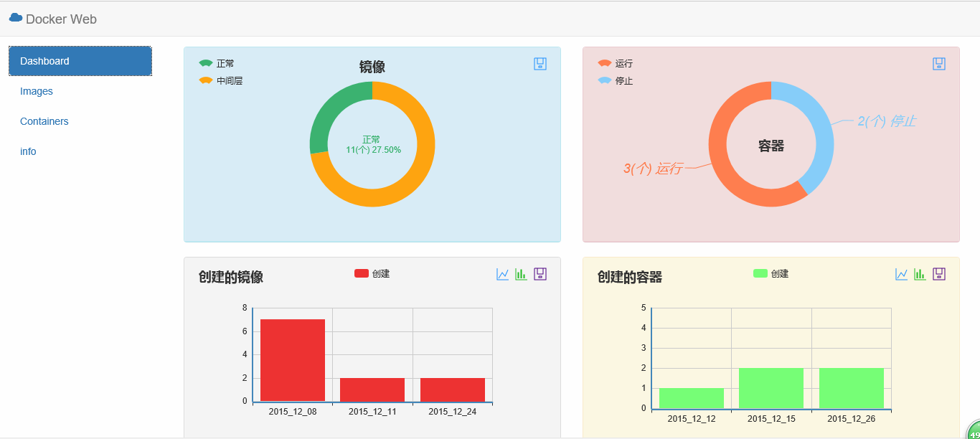
Task: Go to Containers in the sidebar
Action: (x=44, y=121)
